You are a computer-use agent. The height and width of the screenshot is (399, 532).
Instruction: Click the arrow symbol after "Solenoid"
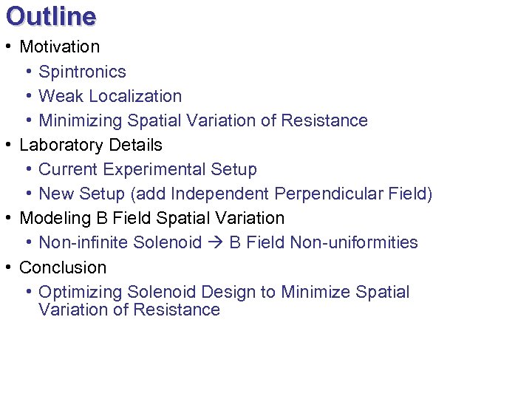[x=216, y=242]
